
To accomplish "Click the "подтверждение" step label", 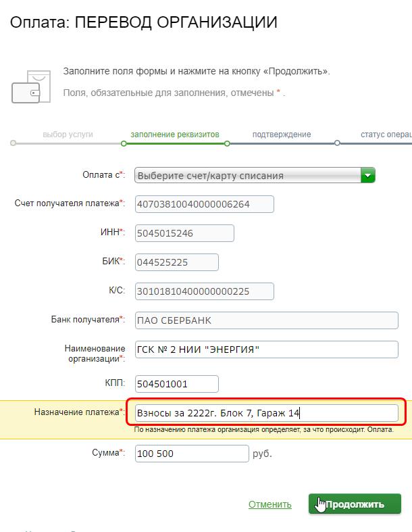I will pos(282,135).
